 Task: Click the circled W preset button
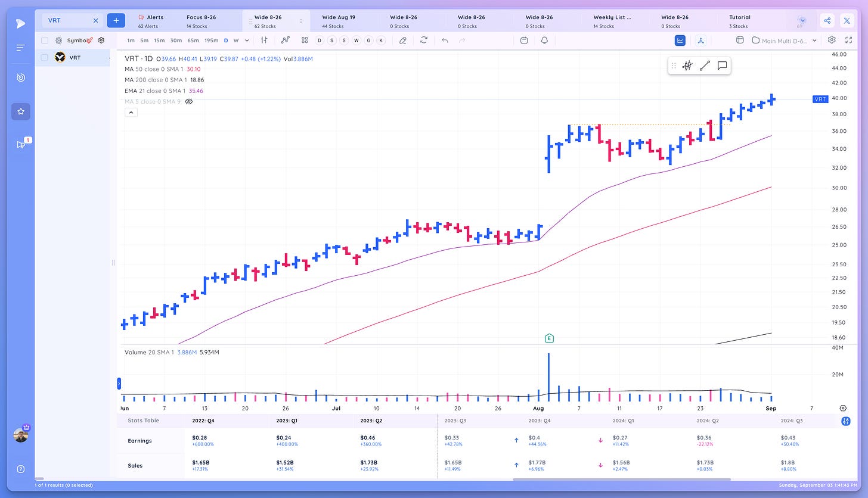click(356, 41)
